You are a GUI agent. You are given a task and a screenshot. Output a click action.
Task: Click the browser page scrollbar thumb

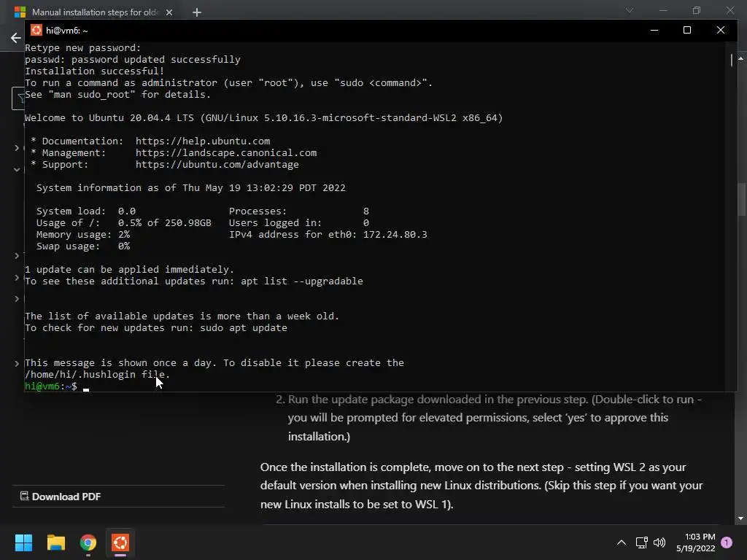click(742, 199)
